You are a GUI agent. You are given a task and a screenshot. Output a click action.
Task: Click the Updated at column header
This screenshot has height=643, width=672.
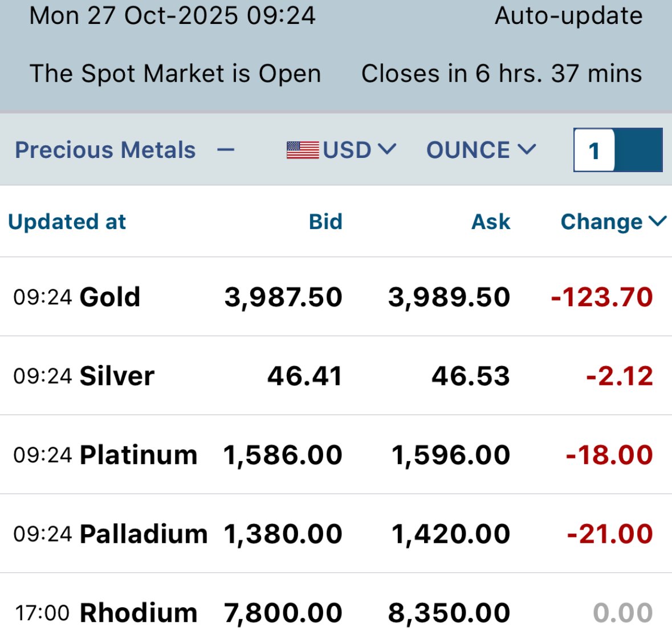point(67,222)
